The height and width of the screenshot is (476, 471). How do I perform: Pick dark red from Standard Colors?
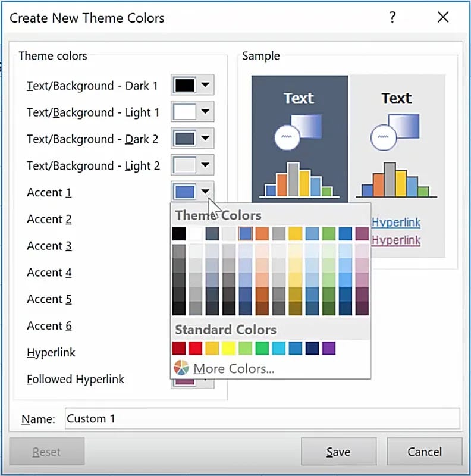pyautogui.click(x=178, y=348)
